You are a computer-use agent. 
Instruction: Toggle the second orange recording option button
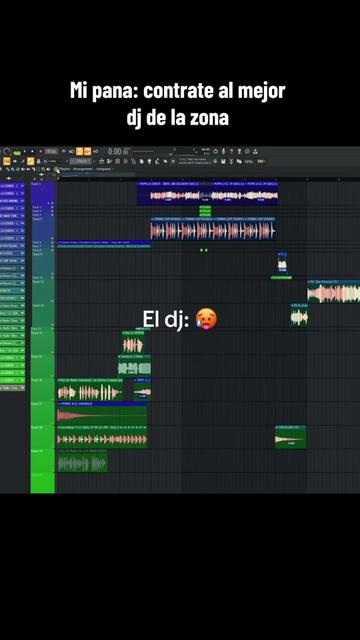click(x=88, y=151)
